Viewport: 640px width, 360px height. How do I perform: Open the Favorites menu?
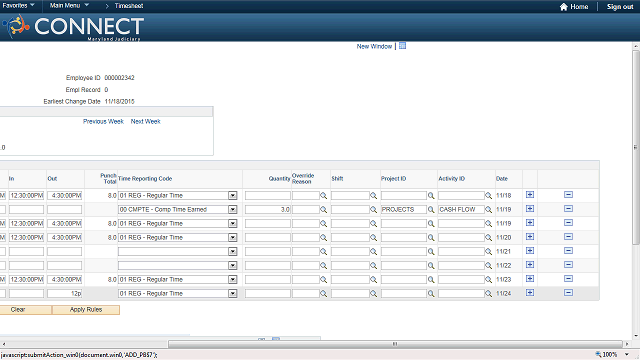[18, 6]
